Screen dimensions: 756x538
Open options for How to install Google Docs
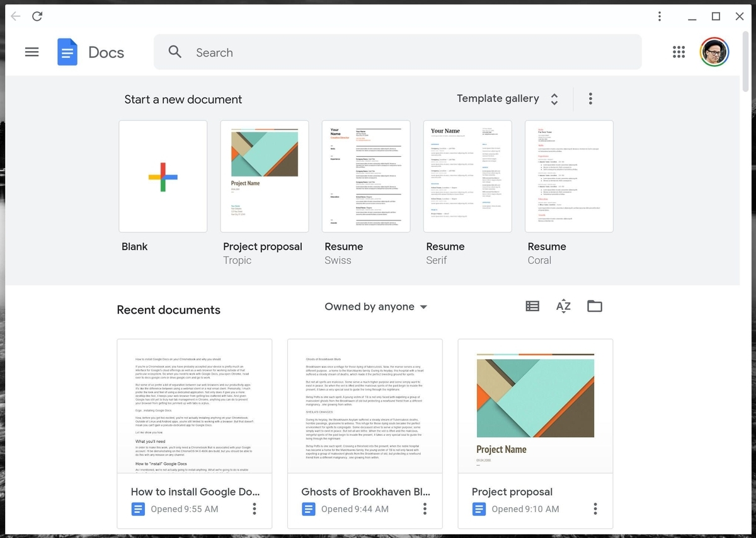click(x=255, y=508)
